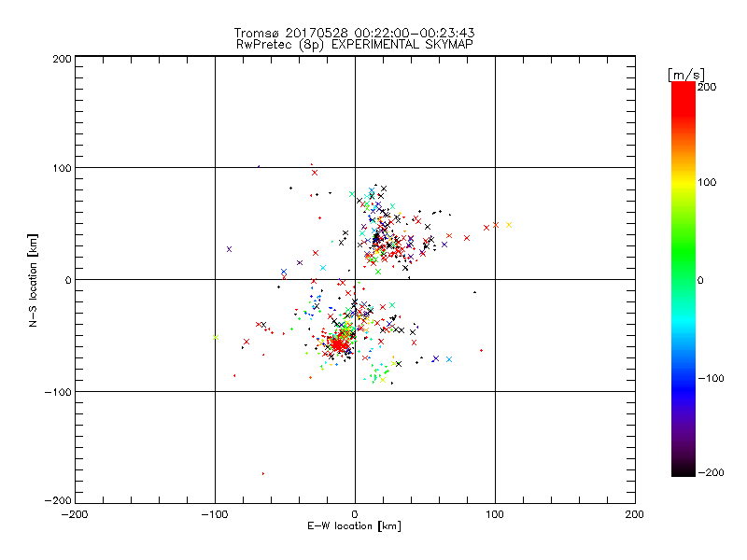Pick the black bottom of the color bar
747x560 pixels.
coord(684,469)
